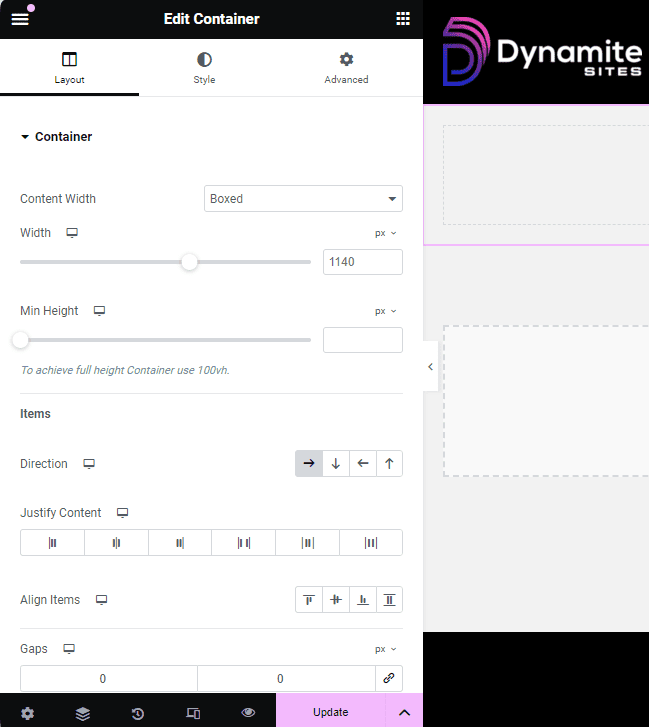Switch to the Style tab
649x727 pixels.
(x=204, y=68)
